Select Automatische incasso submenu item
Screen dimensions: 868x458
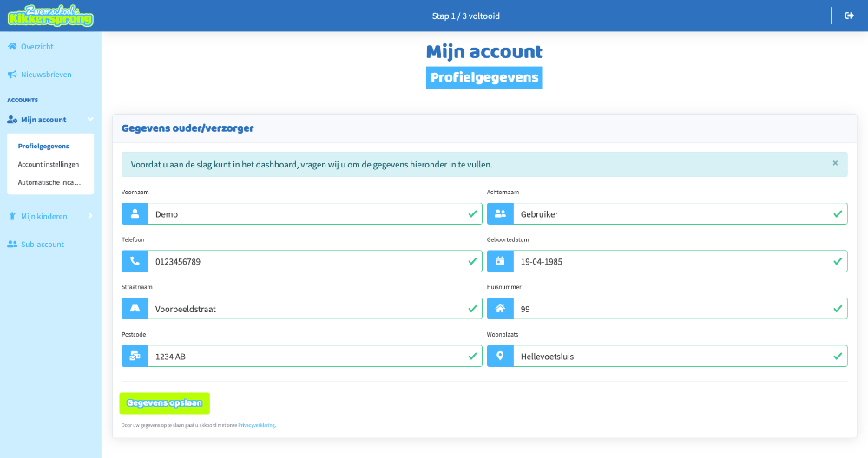click(x=49, y=182)
